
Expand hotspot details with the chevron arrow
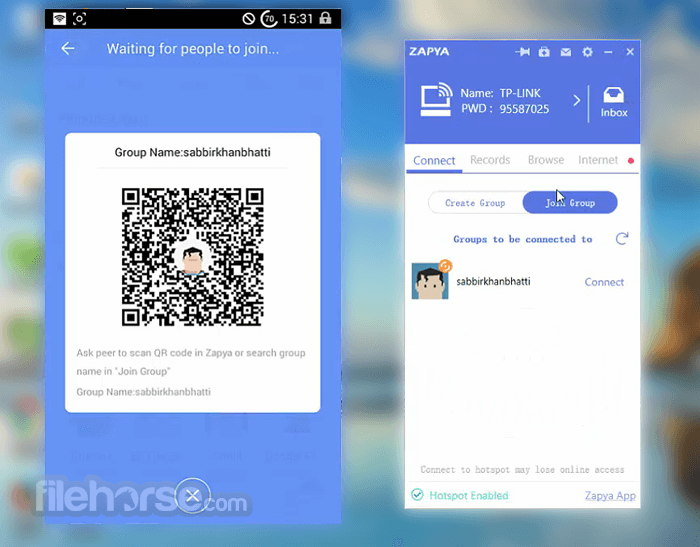pyautogui.click(x=577, y=100)
